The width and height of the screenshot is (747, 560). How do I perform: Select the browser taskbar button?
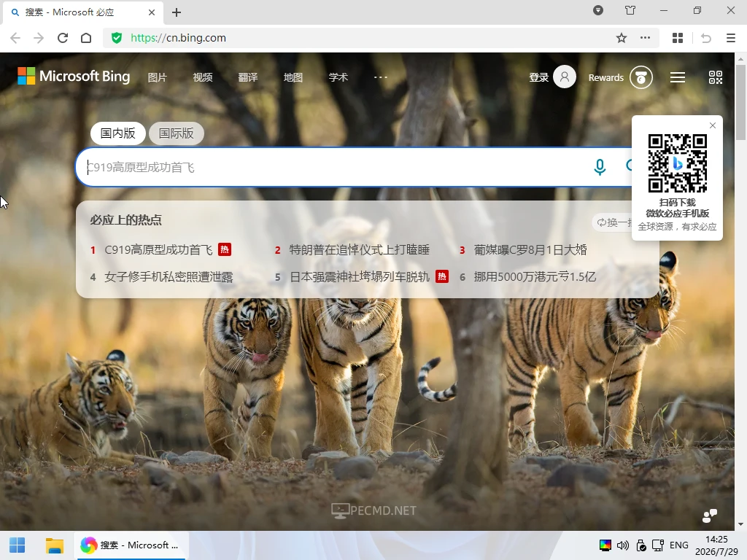(131, 545)
